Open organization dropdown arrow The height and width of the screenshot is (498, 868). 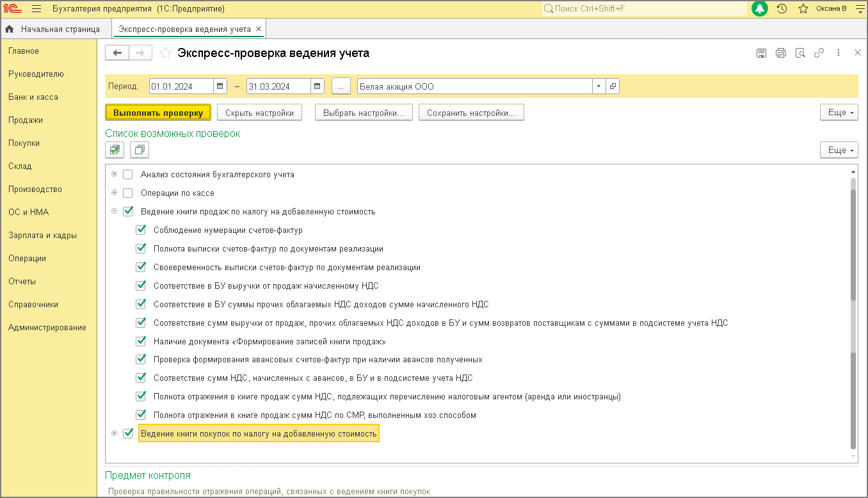point(599,86)
